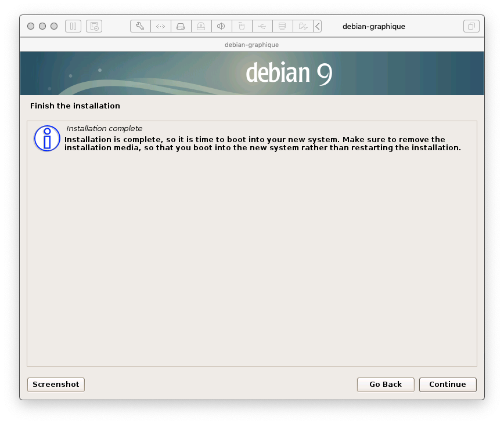Take an installer Screenshot
The height and width of the screenshot is (424, 504).
pos(56,385)
